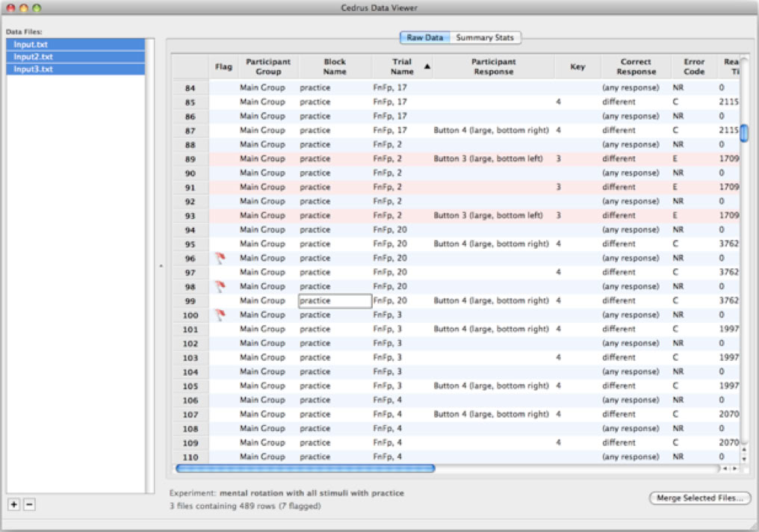759x532 pixels.
Task: Click the minus button to remove data file
Action: (x=29, y=504)
